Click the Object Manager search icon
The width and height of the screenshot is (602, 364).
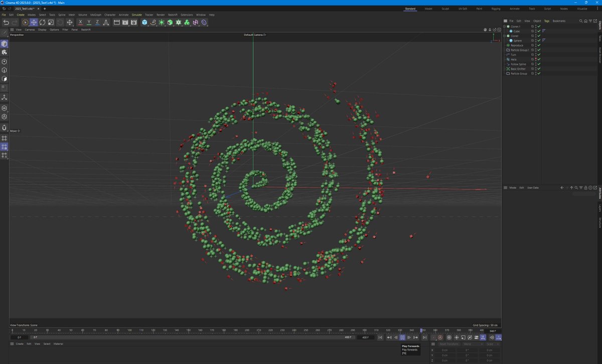click(x=581, y=21)
